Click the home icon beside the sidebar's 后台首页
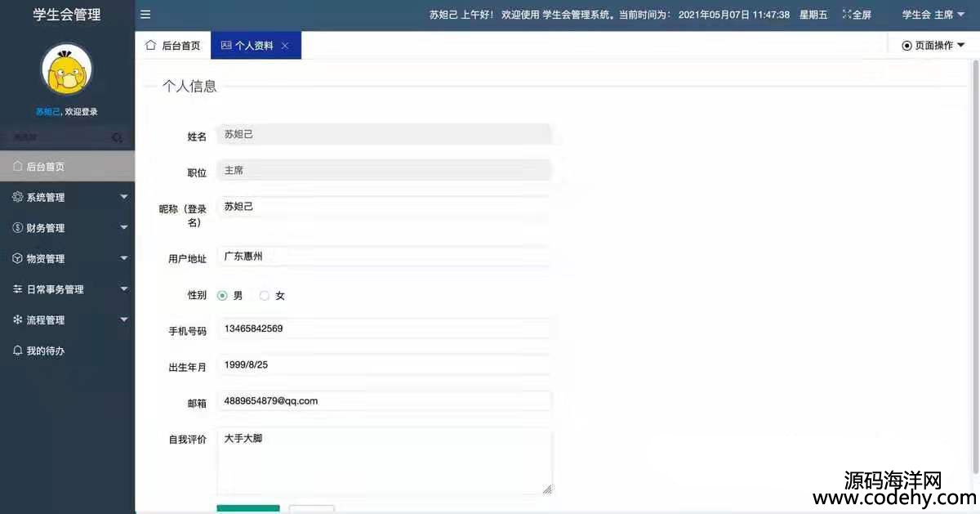 pos(17,166)
